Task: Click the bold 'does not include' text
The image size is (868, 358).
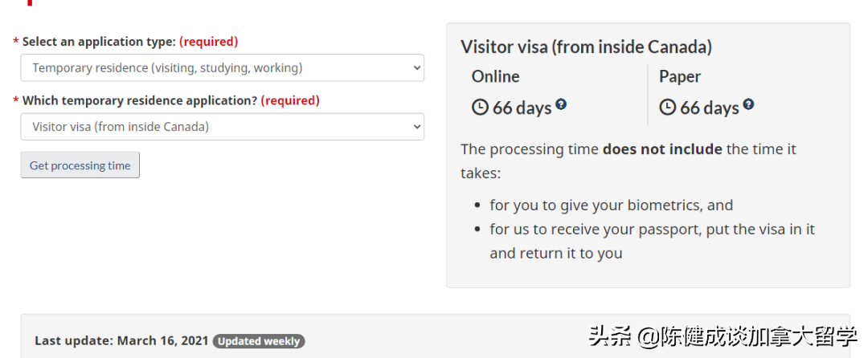Action: (x=662, y=149)
